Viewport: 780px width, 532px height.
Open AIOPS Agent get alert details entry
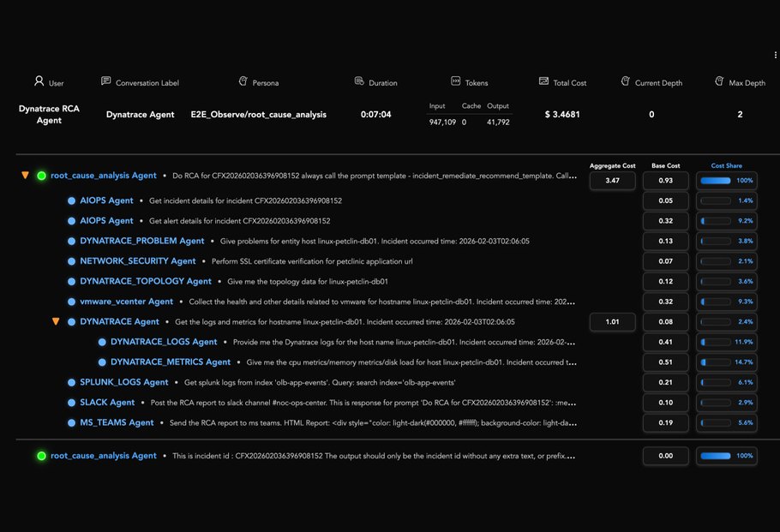[x=106, y=221]
